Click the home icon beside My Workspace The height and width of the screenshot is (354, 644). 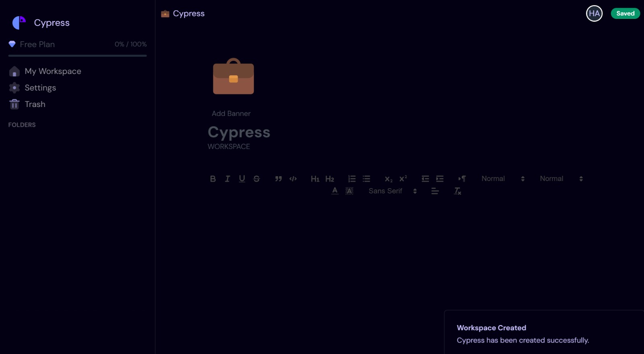(14, 71)
